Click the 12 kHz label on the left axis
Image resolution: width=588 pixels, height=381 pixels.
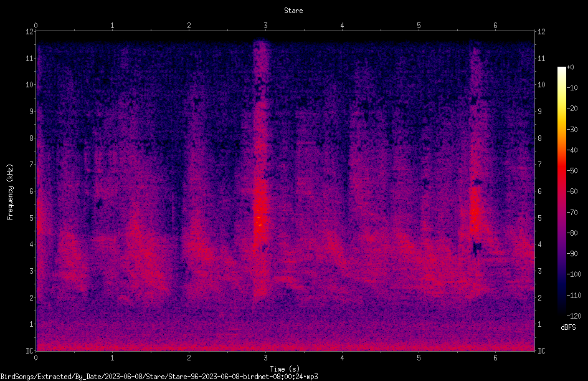pos(30,32)
